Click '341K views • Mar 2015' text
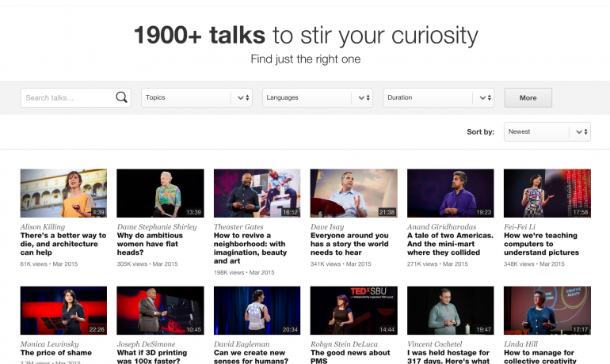Viewport: 610px width, 364px height. pos(341,264)
